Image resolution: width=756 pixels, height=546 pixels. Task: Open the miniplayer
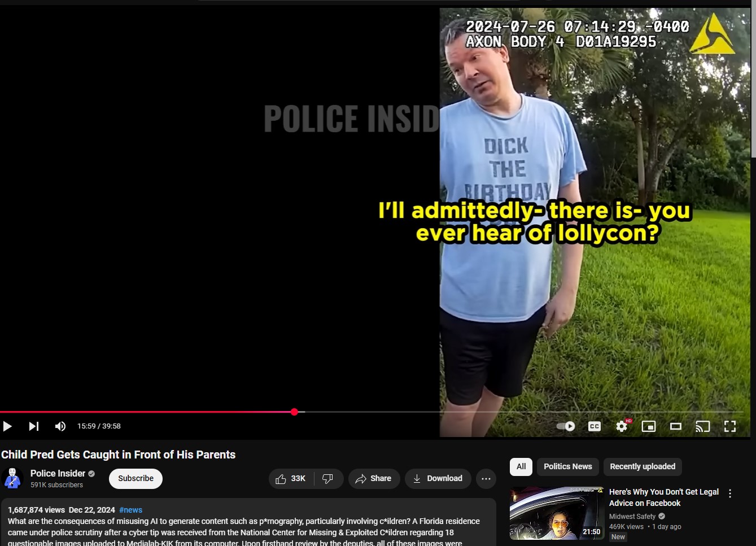click(x=649, y=426)
